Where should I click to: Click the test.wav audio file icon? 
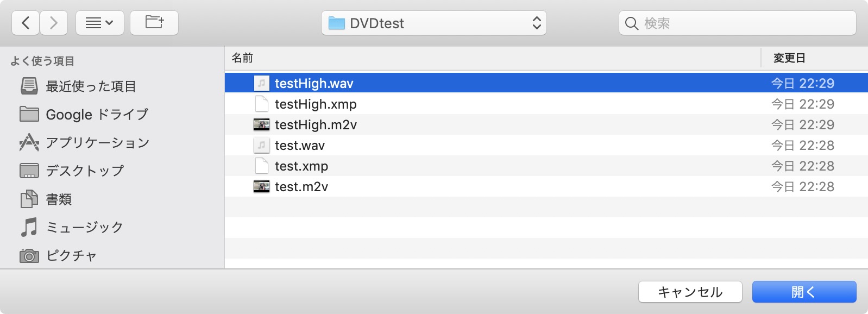click(x=261, y=146)
